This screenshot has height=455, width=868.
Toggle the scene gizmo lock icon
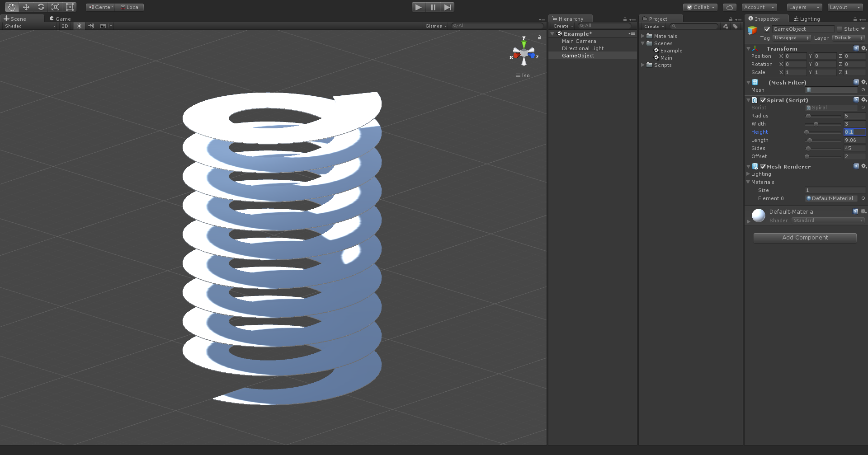pyautogui.click(x=539, y=37)
